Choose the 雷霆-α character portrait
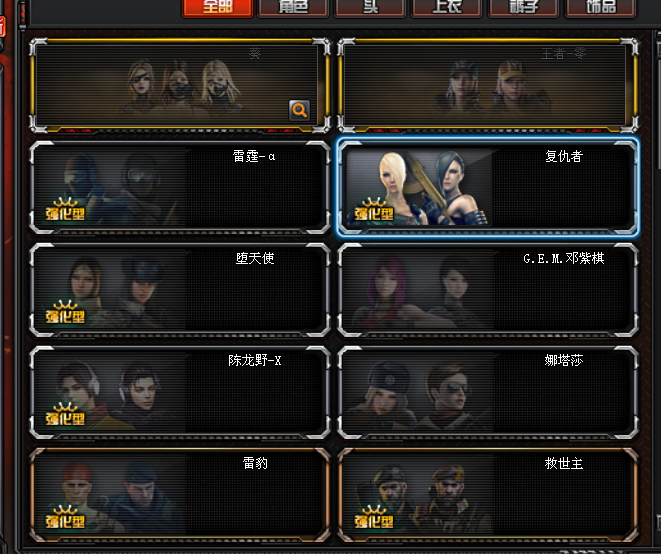The image size is (661, 554). point(110,187)
